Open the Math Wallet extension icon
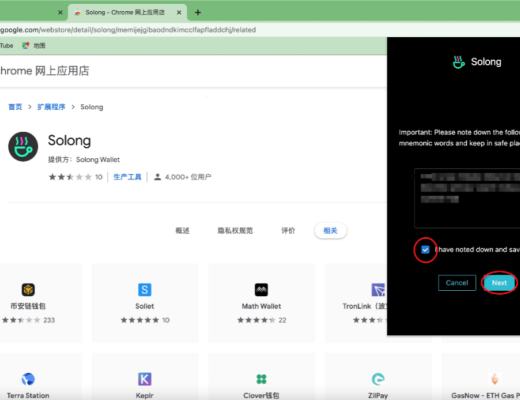The width and height of the screenshot is (520, 400). tap(261, 289)
